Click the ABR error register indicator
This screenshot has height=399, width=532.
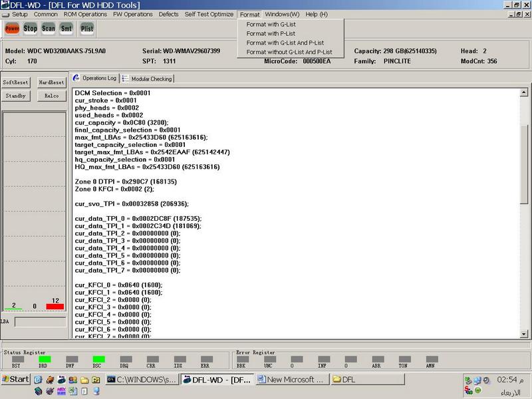point(378,359)
